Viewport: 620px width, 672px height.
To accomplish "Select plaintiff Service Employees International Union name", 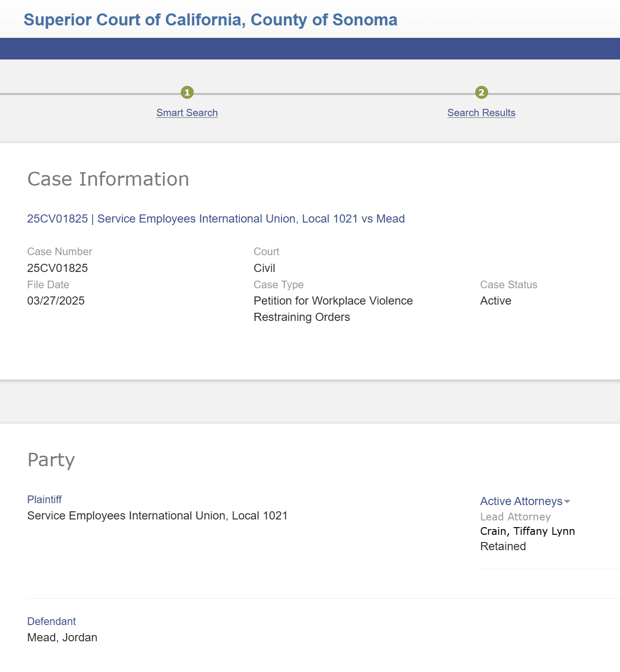I will coord(157,516).
